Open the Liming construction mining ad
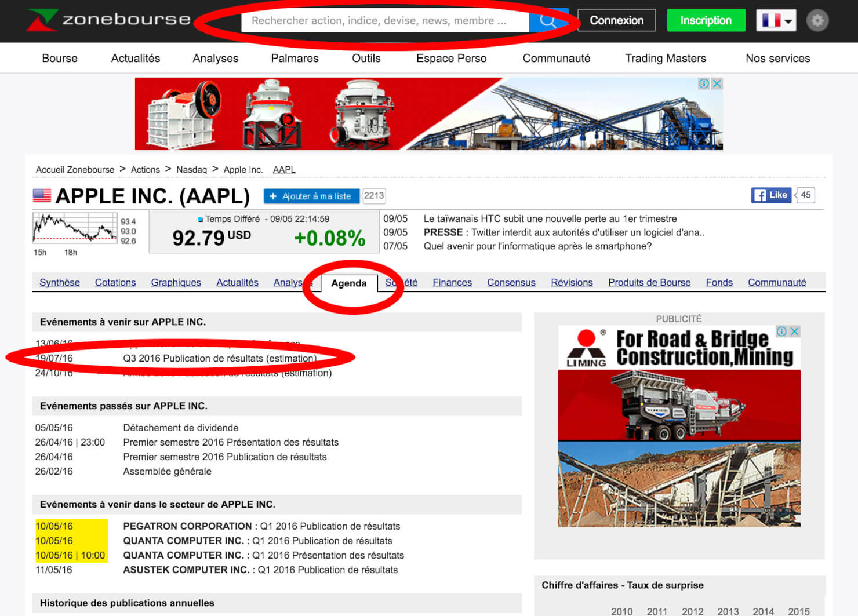858x616 pixels. point(679,426)
